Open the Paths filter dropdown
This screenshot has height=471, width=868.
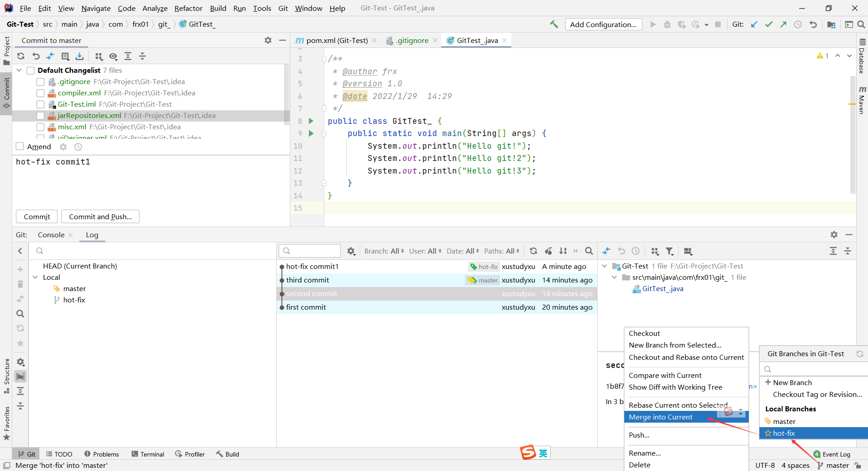pyautogui.click(x=502, y=251)
